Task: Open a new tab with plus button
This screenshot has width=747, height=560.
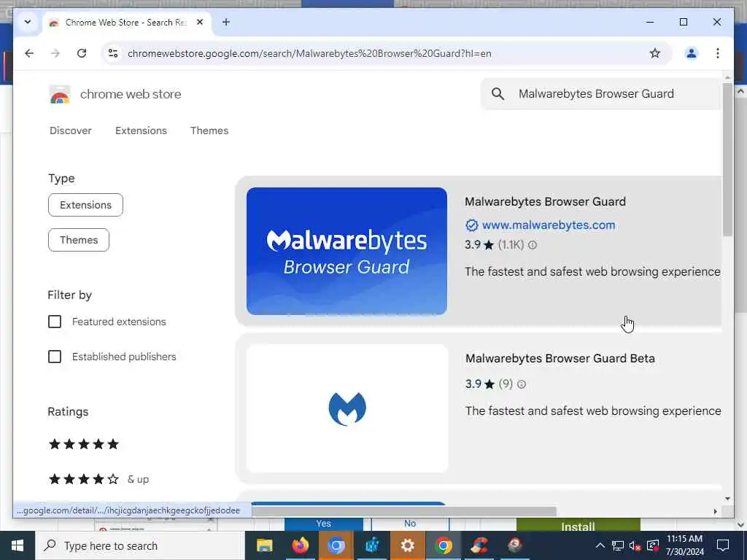Action: (226, 22)
